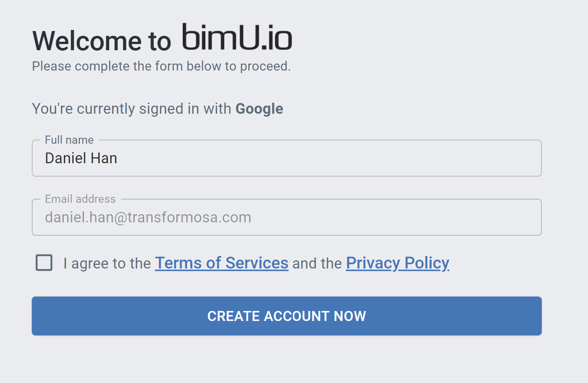588x383 pixels.
Task: Click the disabled Email address field
Action: (x=287, y=217)
